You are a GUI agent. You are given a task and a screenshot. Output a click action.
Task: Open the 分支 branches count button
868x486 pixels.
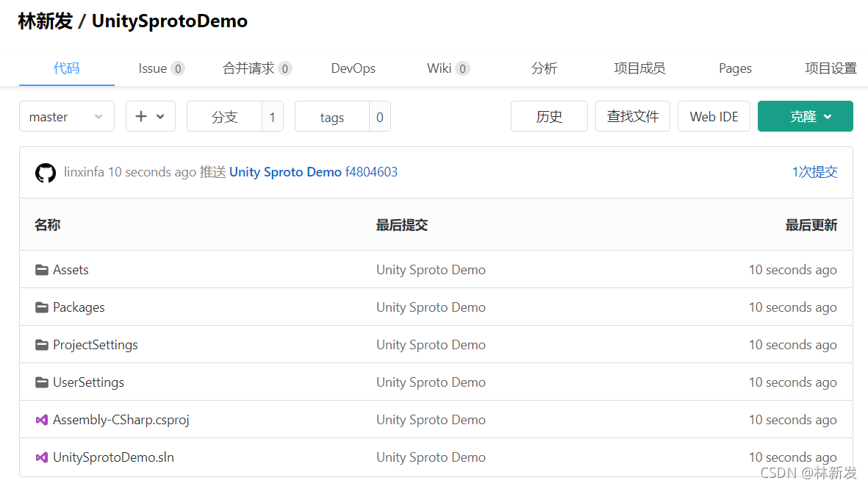point(234,117)
